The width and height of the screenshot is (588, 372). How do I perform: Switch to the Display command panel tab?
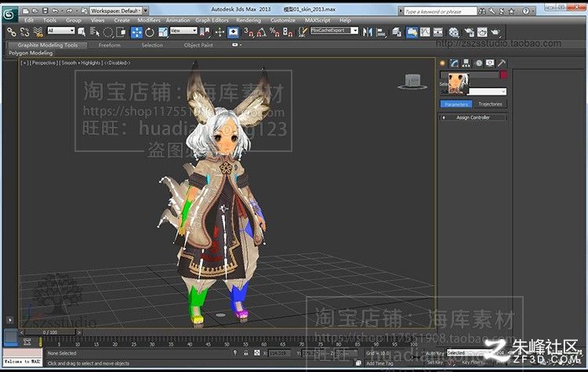click(x=490, y=63)
